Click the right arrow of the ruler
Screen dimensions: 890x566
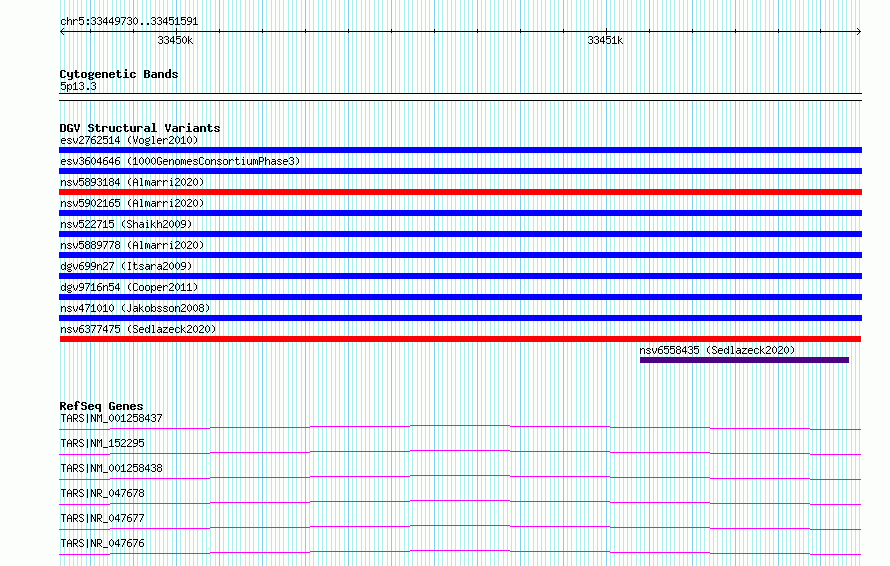click(859, 32)
